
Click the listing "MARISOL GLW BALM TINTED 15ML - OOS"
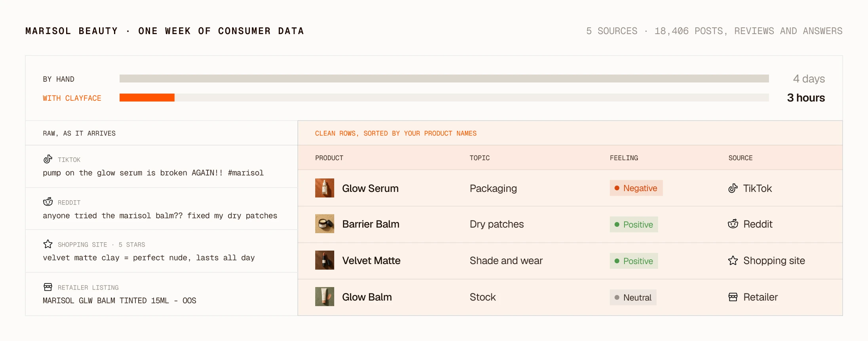pos(119,301)
